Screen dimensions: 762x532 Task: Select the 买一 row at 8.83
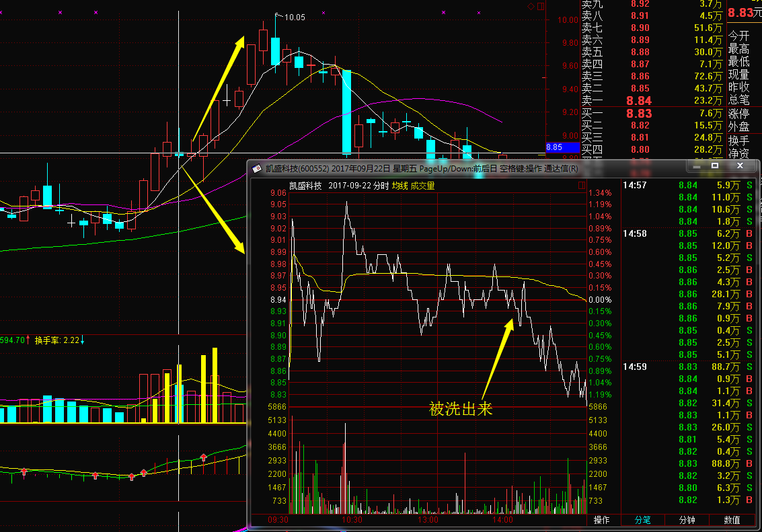[652, 113]
